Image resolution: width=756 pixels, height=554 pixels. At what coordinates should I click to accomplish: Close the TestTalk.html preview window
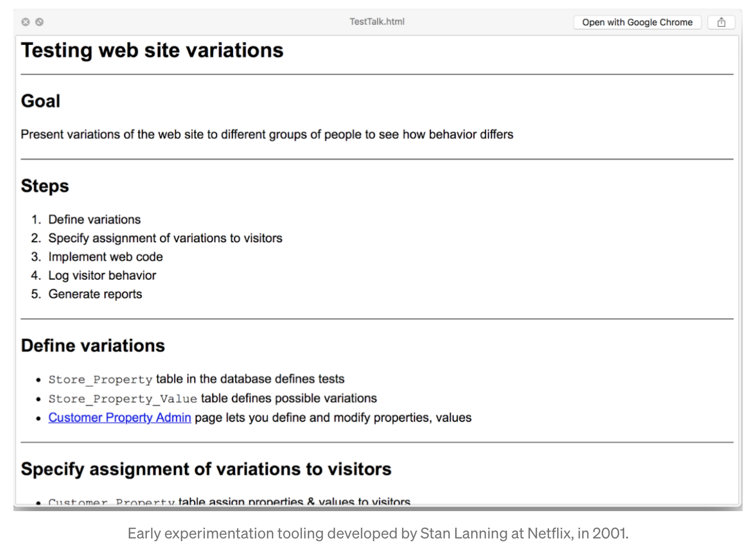[25, 22]
